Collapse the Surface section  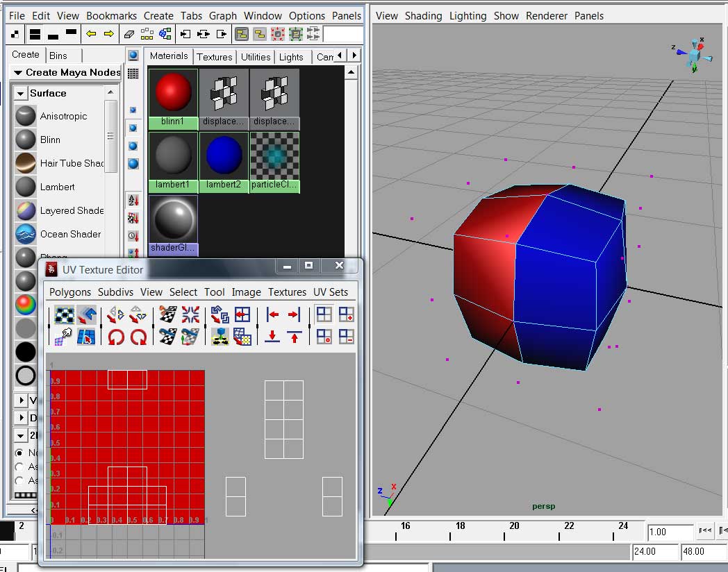[x=20, y=93]
